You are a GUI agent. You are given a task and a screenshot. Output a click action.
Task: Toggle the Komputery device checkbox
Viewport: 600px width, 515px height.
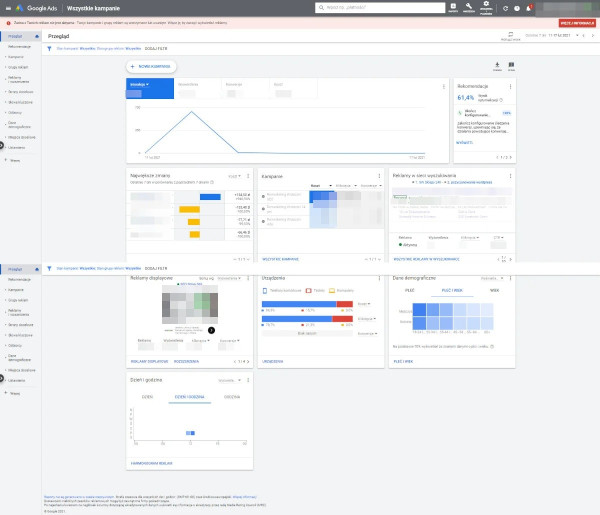click(337, 289)
